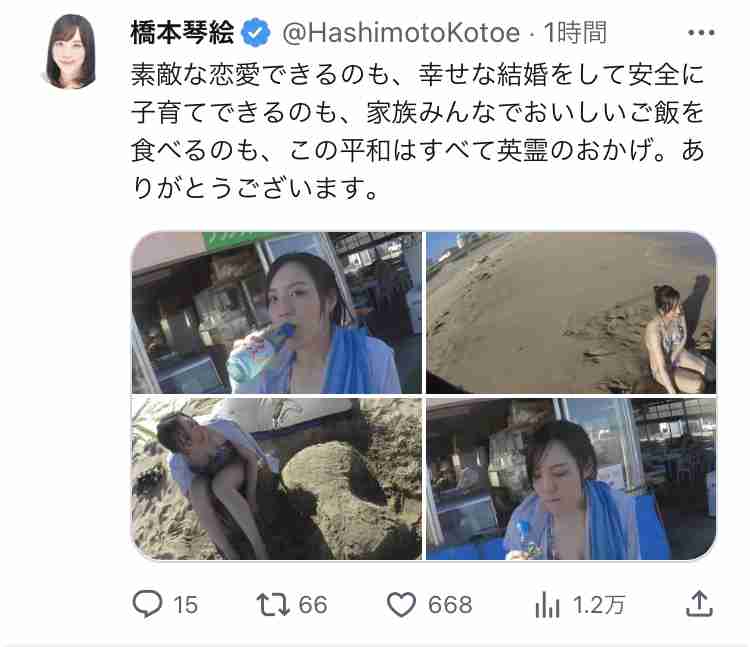View the top-right beach sand photo
The width and height of the screenshot is (750, 647).
click(x=571, y=313)
